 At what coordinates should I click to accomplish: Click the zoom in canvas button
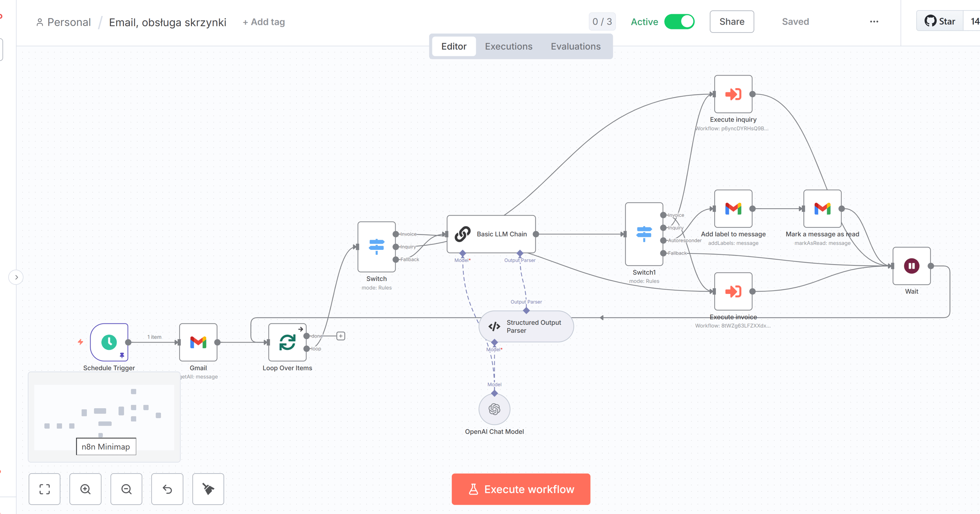pos(85,489)
